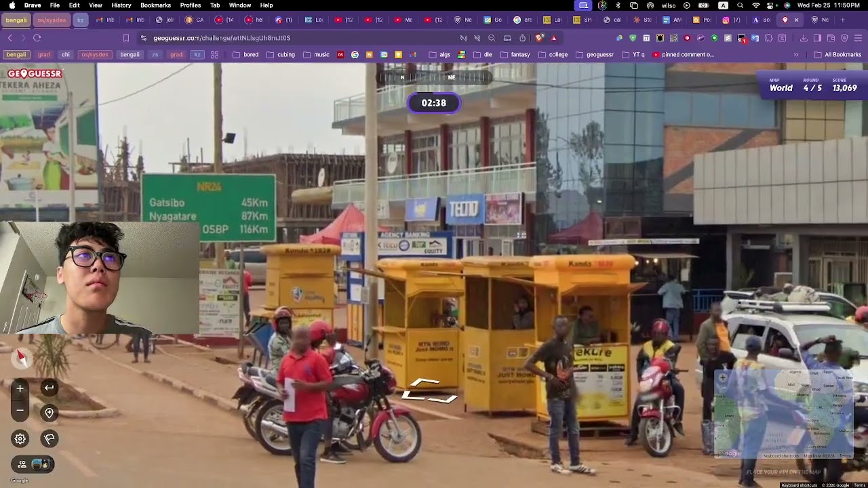Open Brave Shields lion icon

coord(539,38)
